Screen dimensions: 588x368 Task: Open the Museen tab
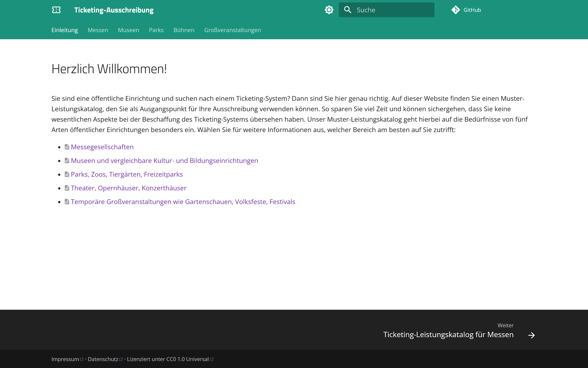(x=129, y=30)
